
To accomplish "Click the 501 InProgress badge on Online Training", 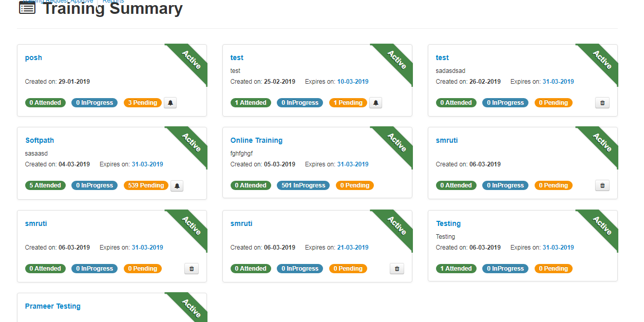I will (303, 185).
